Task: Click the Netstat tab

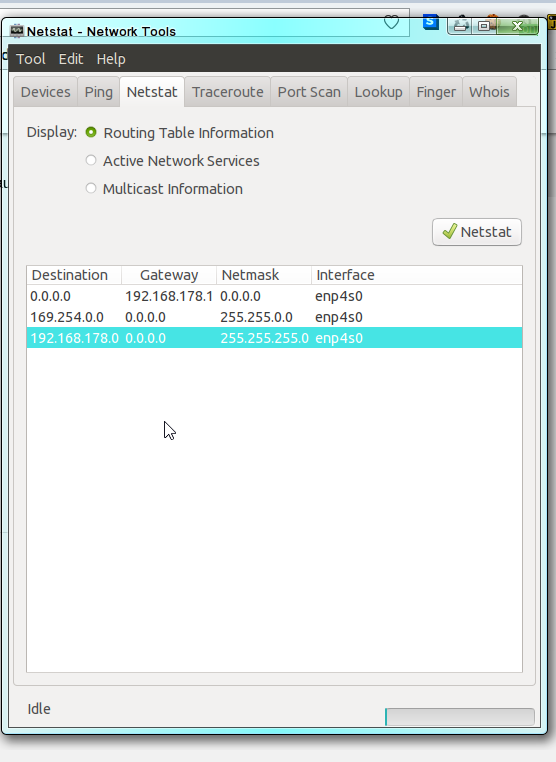Action: pos(152,92)
